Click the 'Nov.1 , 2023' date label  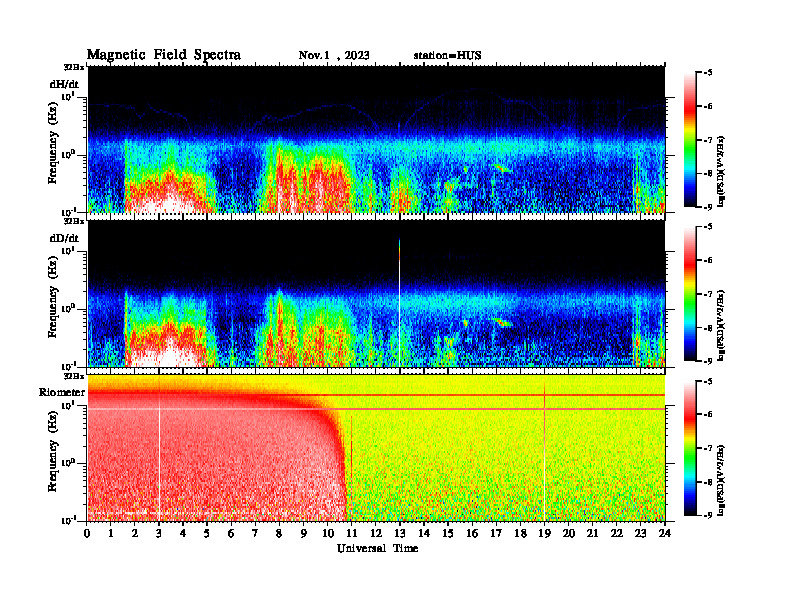point(334,56)
